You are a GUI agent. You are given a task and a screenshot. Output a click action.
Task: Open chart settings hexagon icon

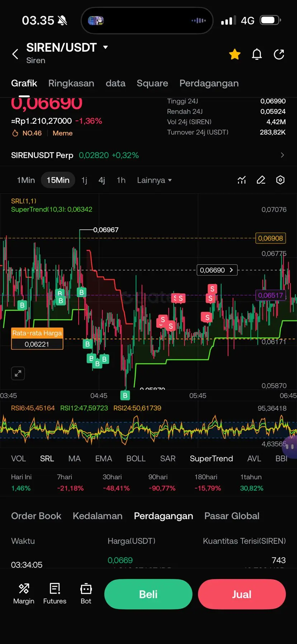[x=280, y=180]
